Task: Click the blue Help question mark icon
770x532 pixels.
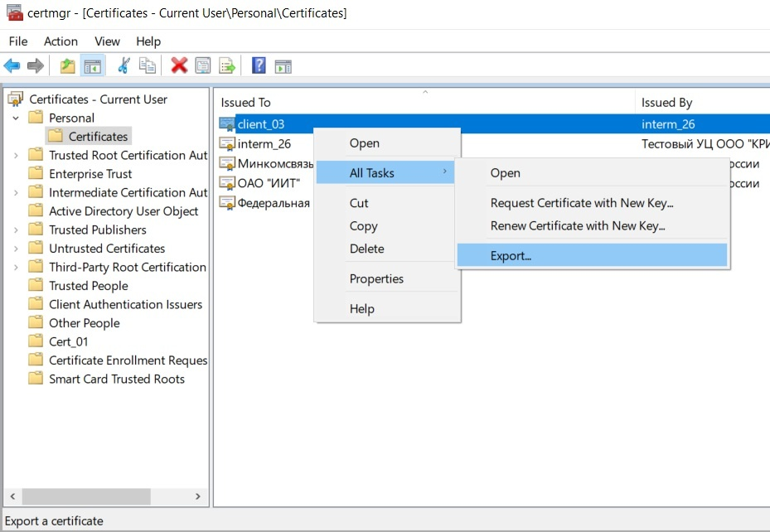Action: click(259, 65)
